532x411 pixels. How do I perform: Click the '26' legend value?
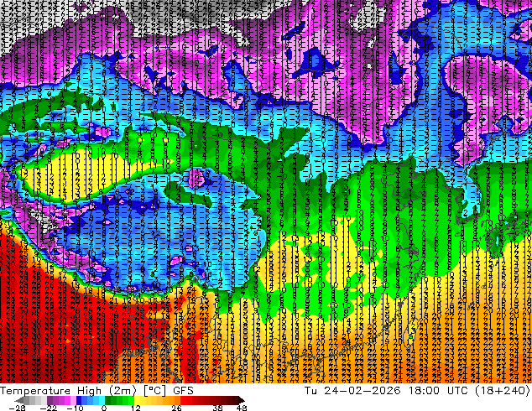(176, 408)
